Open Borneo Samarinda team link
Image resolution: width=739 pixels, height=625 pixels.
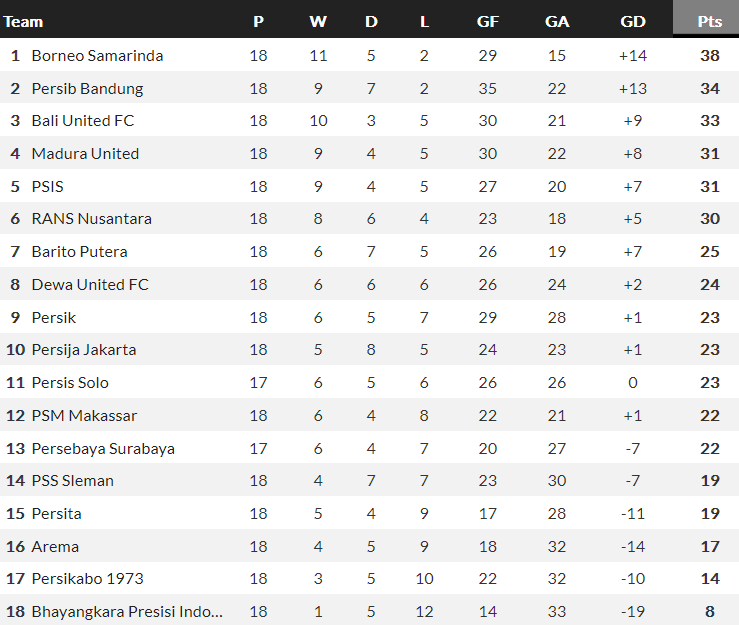coord(97,56)
